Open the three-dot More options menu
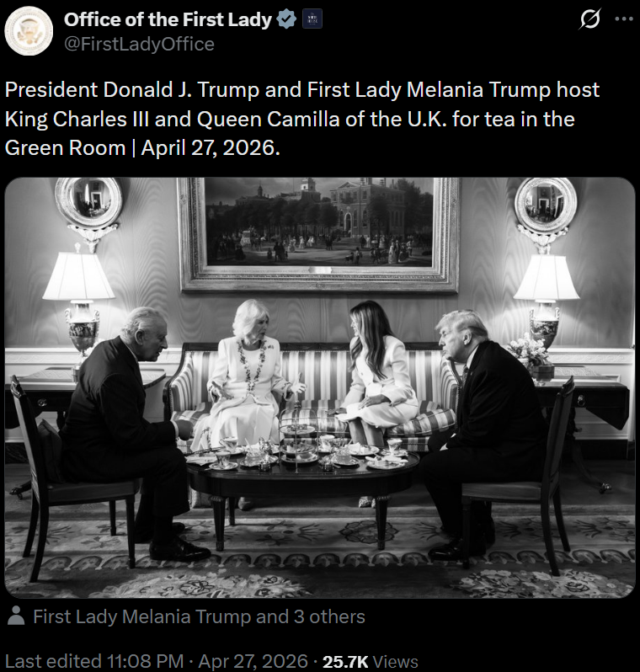Image resolution: width=640 pixels, height=672 pixels. [x=623, y=20]
